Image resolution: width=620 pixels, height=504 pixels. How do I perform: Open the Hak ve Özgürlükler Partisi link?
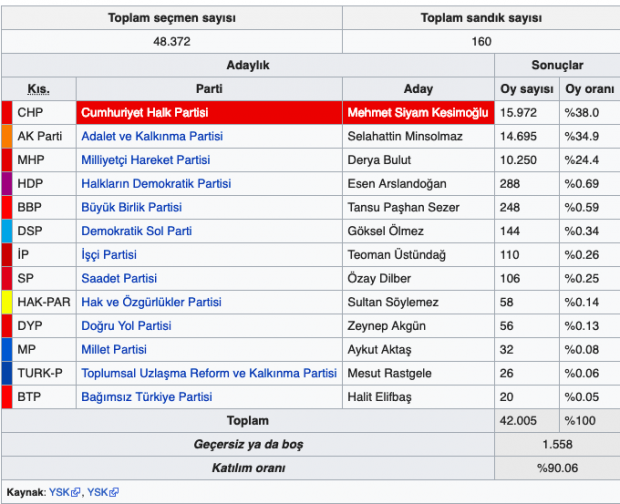[x=151, y=302]
